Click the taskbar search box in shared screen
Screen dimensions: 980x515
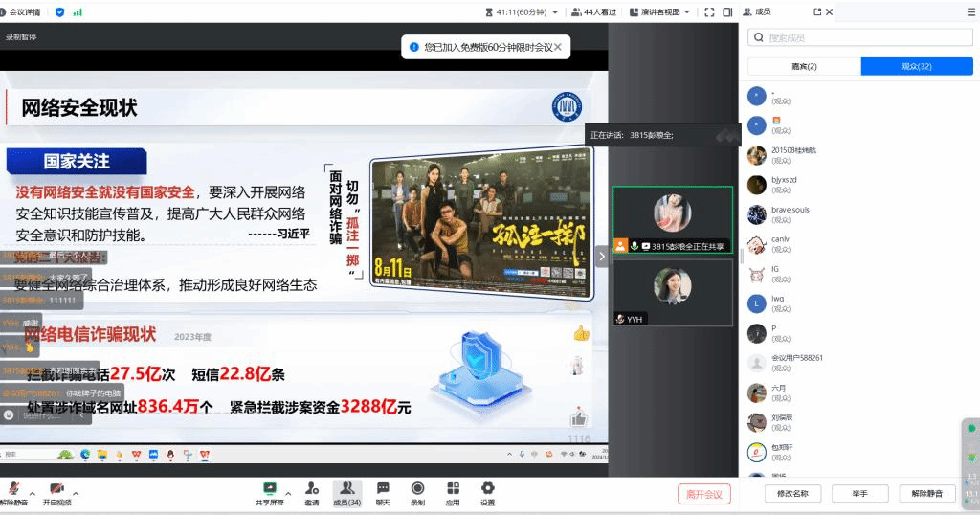pyautogui.click(x=27, y=455)
